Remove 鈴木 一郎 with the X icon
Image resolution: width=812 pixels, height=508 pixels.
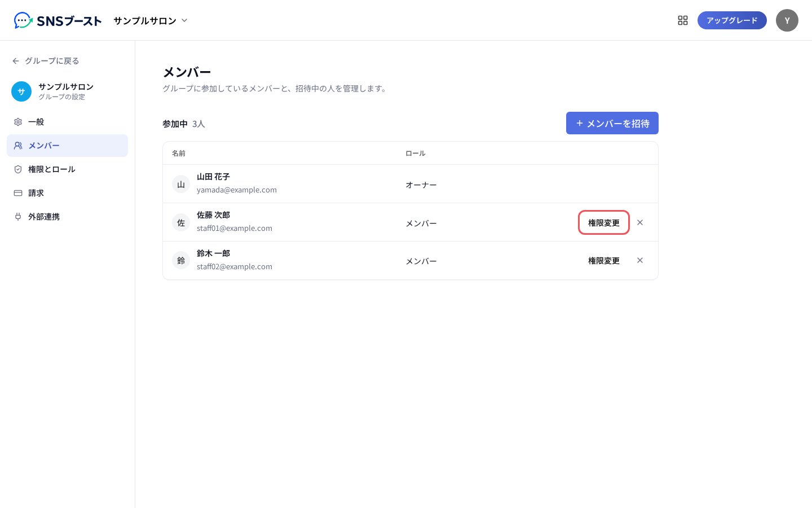640,260
